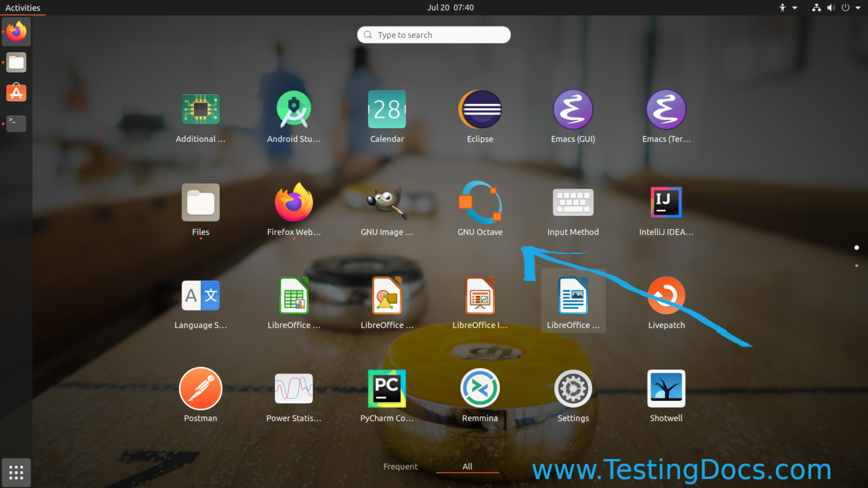Launch the Terminal from the dock

(x=16, y=123)
